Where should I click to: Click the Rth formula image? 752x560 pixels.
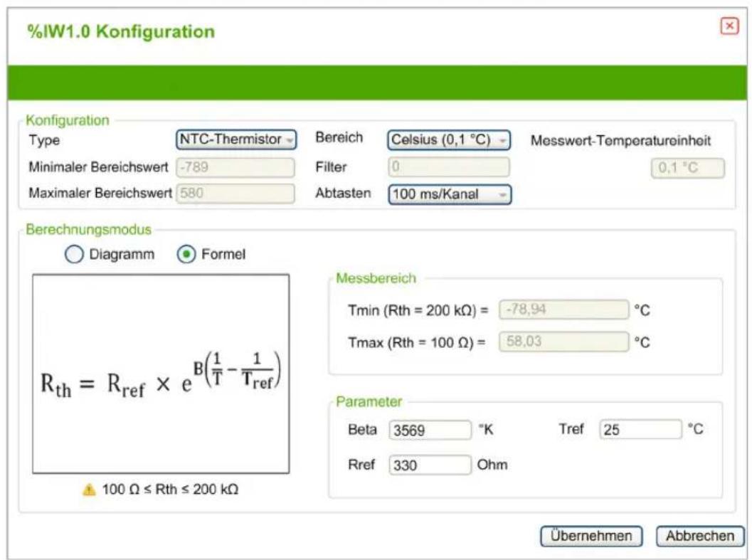[x=161, y=374]
